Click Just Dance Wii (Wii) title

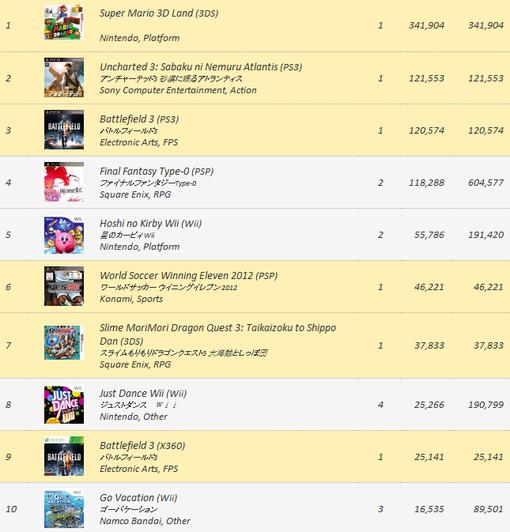(x=143, y=394)
